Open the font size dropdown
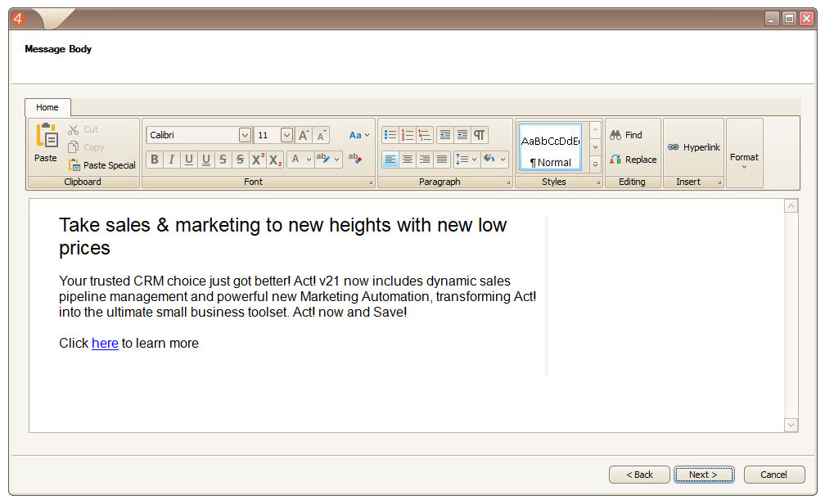Image resolution: width=825 pixels, height=504 pixels. tap(286, 135)
